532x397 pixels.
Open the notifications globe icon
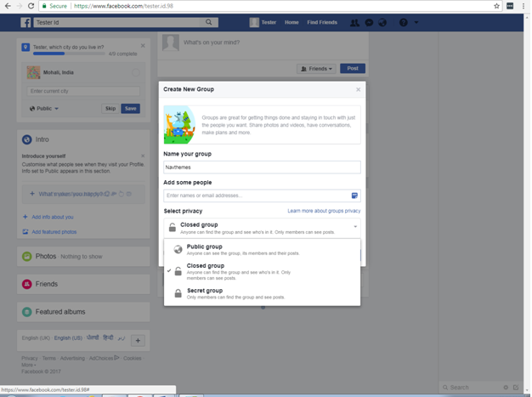pos(382,23)
